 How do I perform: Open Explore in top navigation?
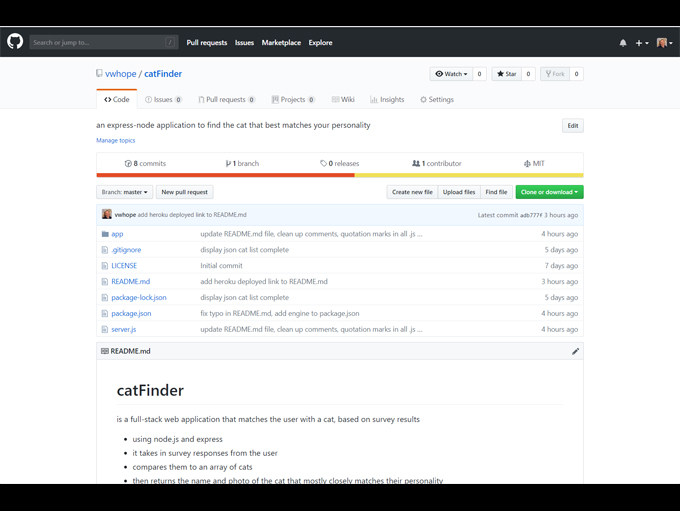[320, 43]
